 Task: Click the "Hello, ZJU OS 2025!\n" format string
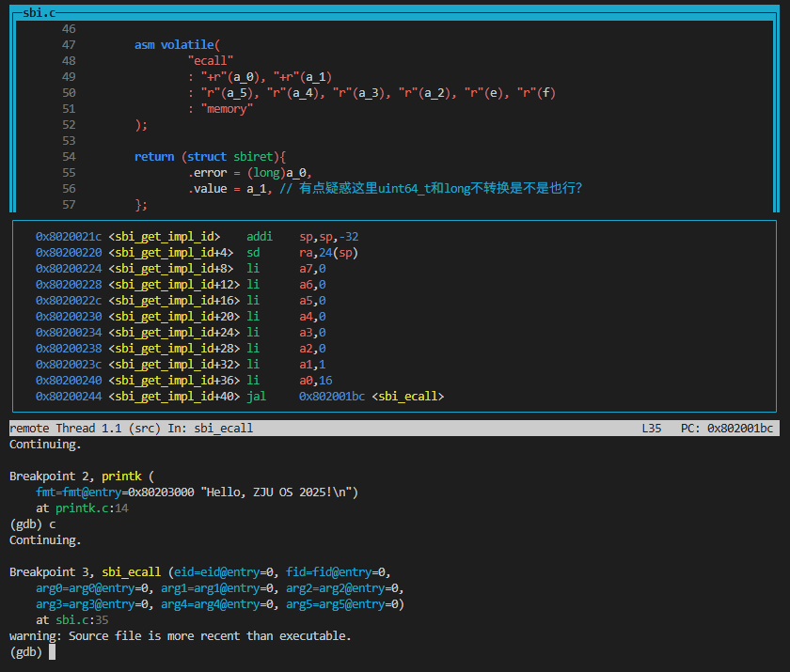[276, 492]
